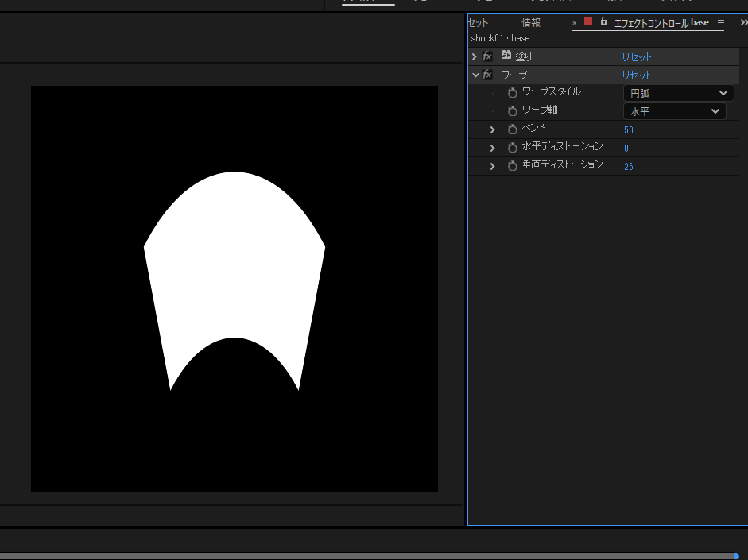This screenshot has width=748, height=560.
Task: Click the 塗り effect 32-bit badge icon
Action: click(506, 56)
